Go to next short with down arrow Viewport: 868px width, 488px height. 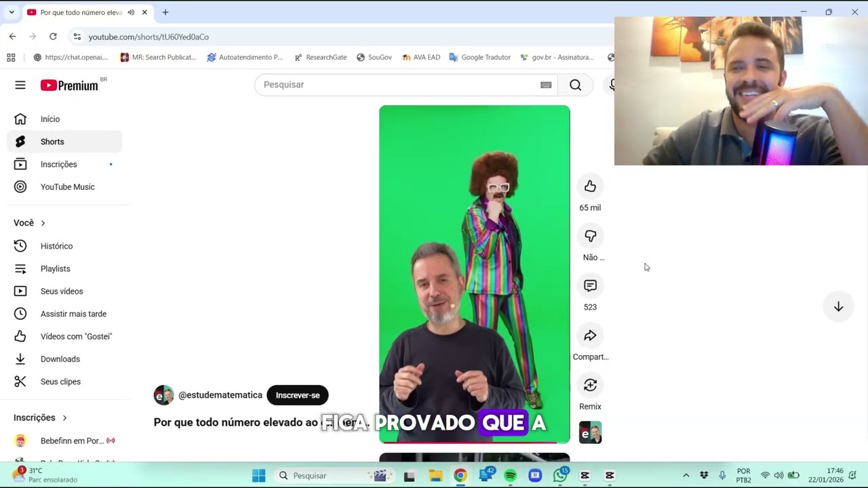coord(838,306)
